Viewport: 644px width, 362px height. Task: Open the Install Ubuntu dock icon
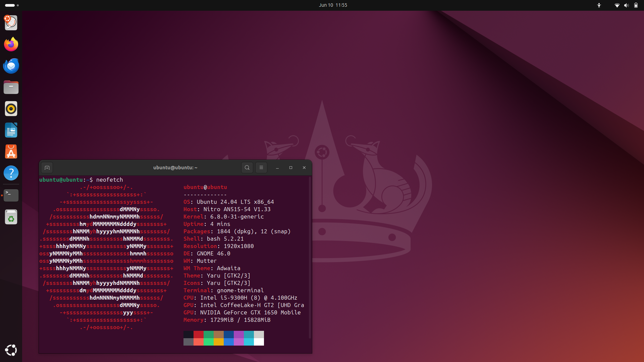[11, 23]
